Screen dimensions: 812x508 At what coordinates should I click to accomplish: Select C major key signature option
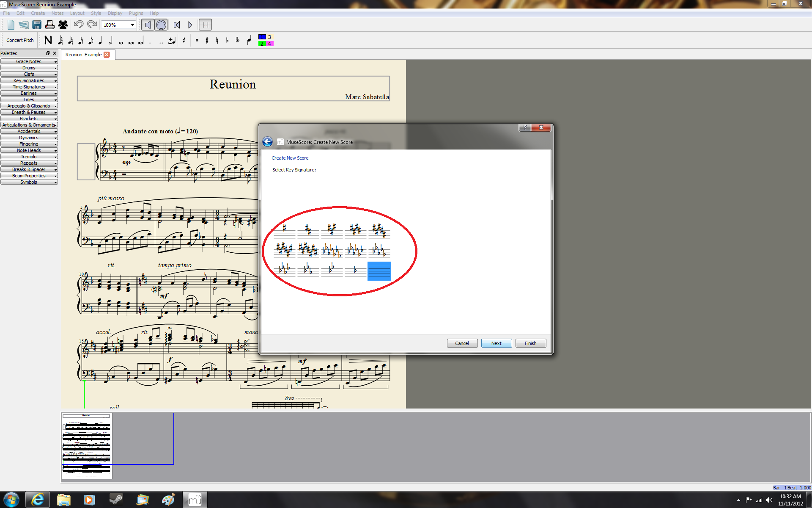tap(379, 271)
